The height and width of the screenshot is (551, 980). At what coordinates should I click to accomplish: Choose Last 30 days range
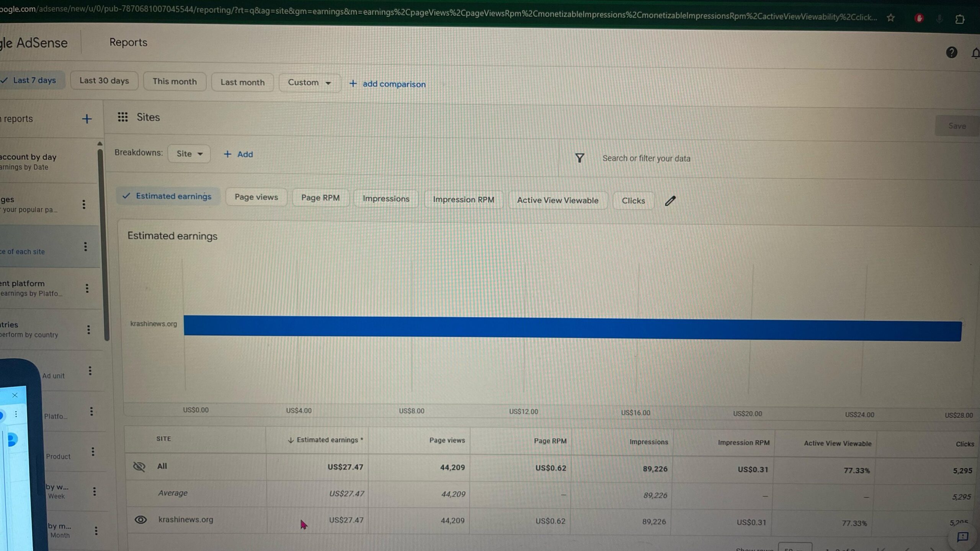104,81
